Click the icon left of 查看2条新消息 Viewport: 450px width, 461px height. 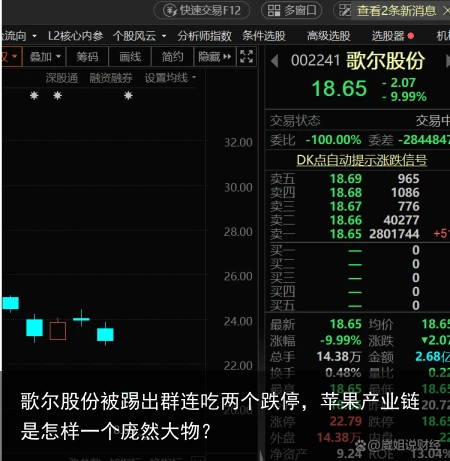[345, 11]
